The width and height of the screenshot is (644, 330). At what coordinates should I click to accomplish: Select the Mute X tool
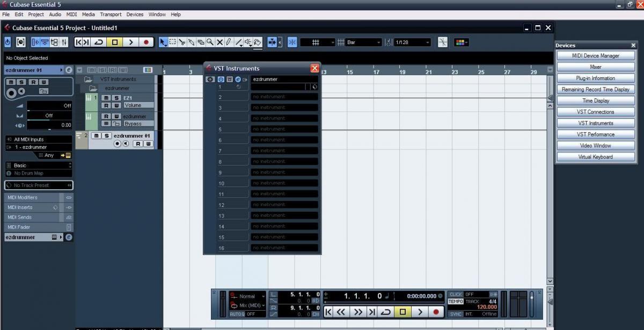pyautogui.click(x=219, y=42)
